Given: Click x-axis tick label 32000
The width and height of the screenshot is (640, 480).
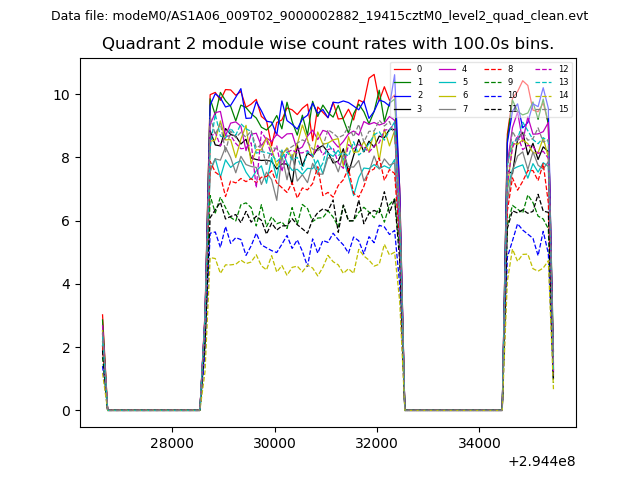Looking at the screenshot, I should coord(377,442).
